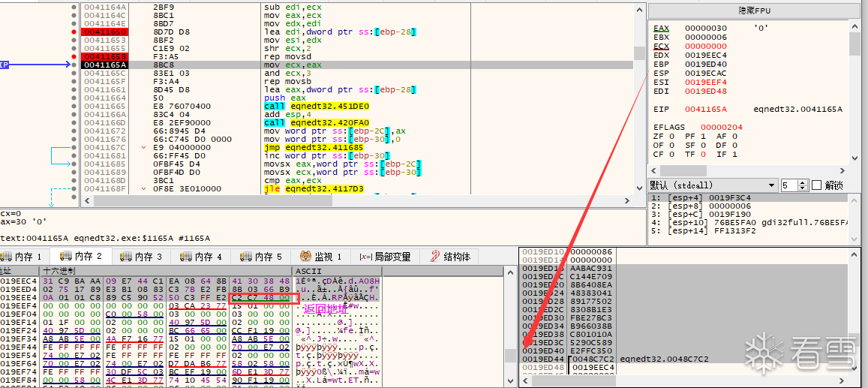This screenshot has width=868, height=388.
Task: Click the [x=] icon of 局部变量
Action: pyautogui.click(x=365, y=257)
